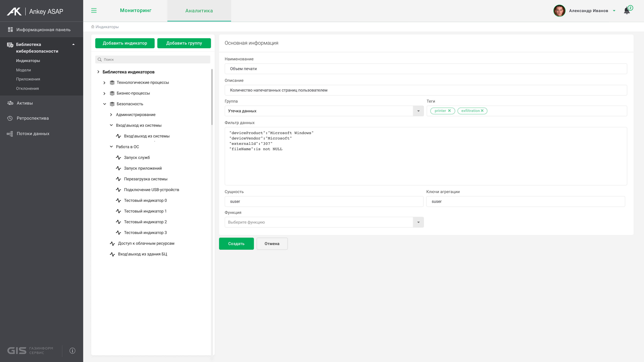Remove the printer tag

coord(449,111)
